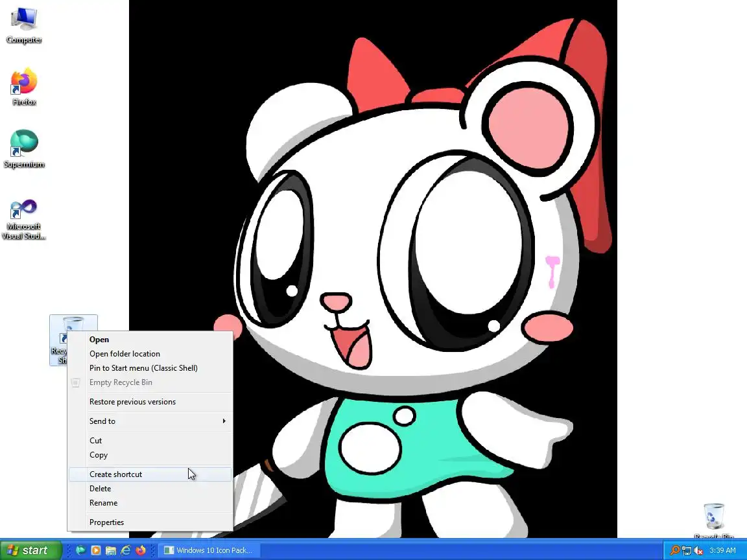Viewport: 747px width, 560px height.
Task: Select the Firefox desktop shortcut
Action: click(24, 87)
